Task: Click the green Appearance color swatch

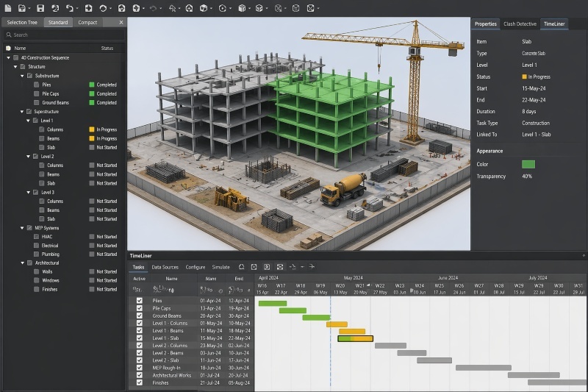Action: [528, 164]
